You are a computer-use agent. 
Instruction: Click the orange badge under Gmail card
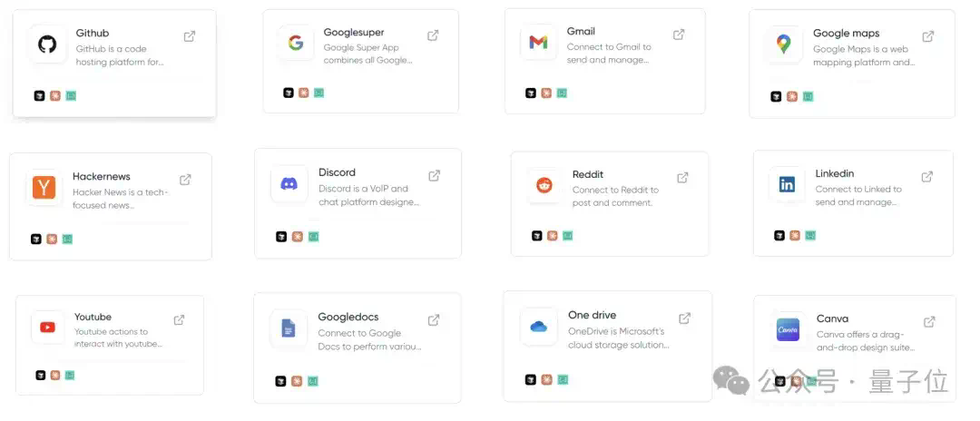point(546,93)
